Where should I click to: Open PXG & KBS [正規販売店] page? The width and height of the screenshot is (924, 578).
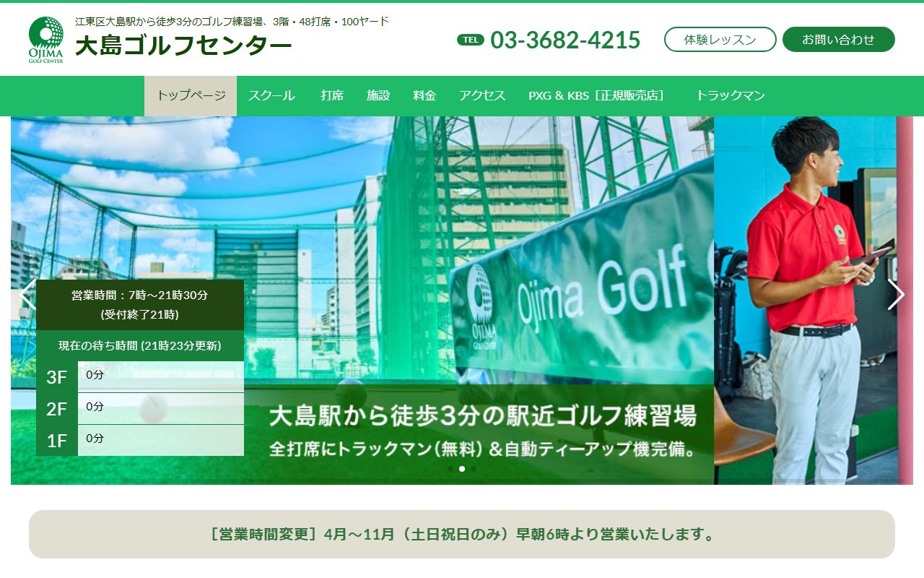click(x=596, y=95)
